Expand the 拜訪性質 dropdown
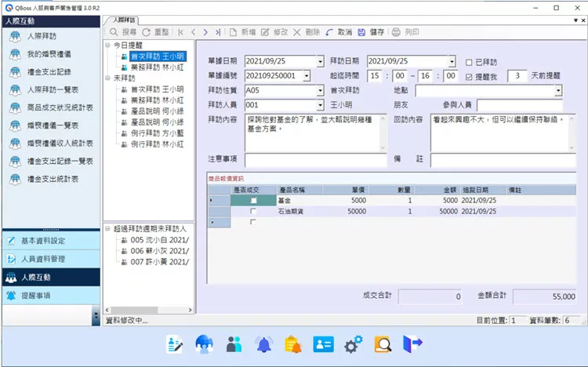This screenshot has width=588, height=367. (320, 91)
